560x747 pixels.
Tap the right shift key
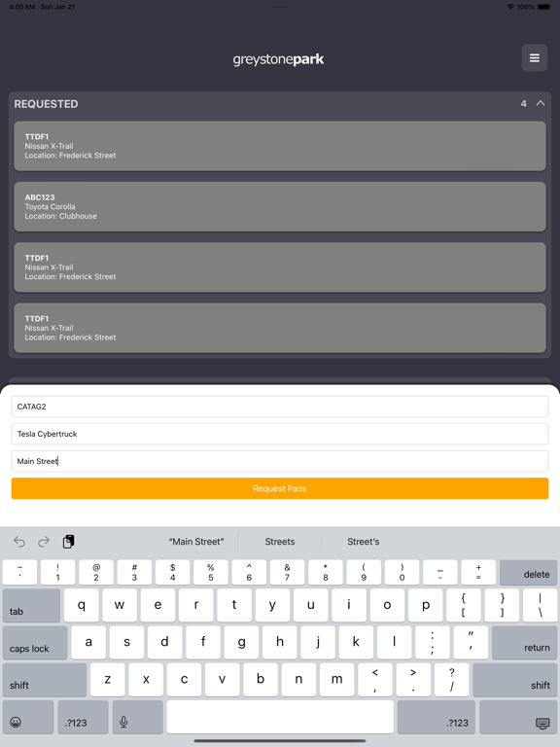[514, 680]
